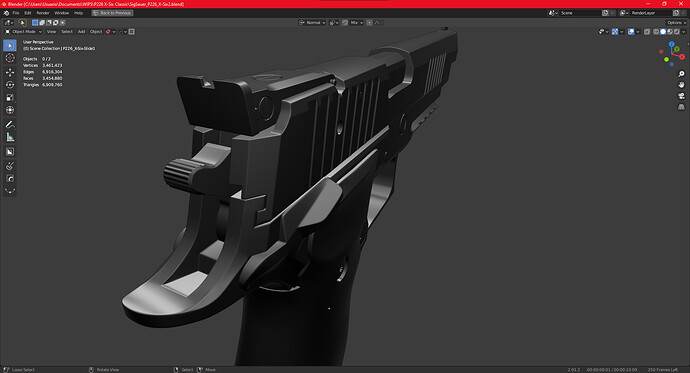Click the hand pan view icon
The height and width of the screenshot is (373, 690).
tap(681, 85)
